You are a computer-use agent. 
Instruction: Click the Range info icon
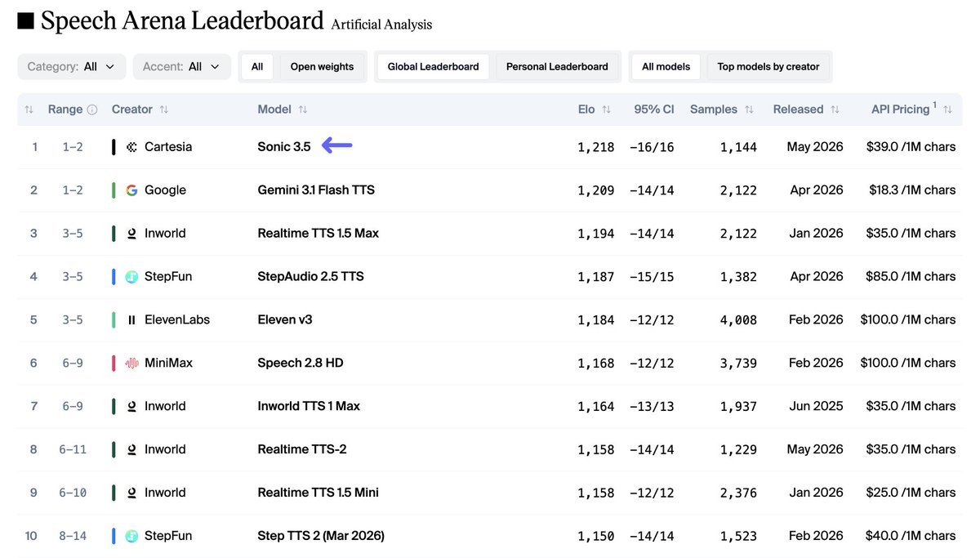92,109
